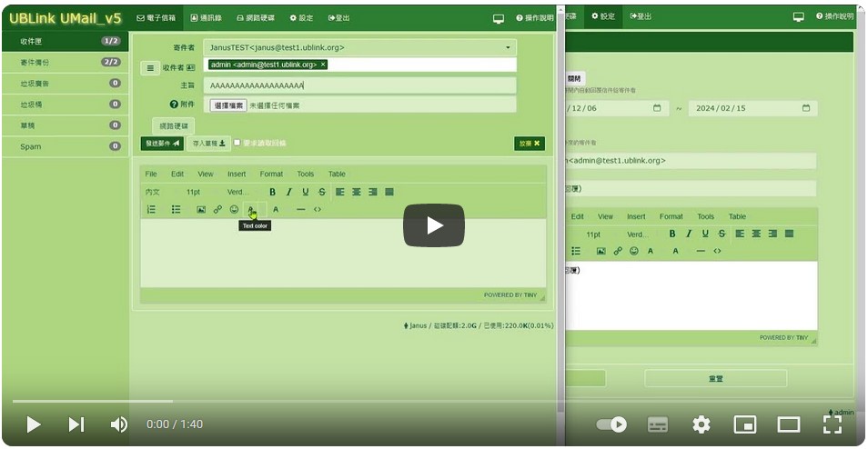Open the font size 11pt dropdown
Image resolution: width=868 pixels, height=449 pixels.
tap(194, 192)
